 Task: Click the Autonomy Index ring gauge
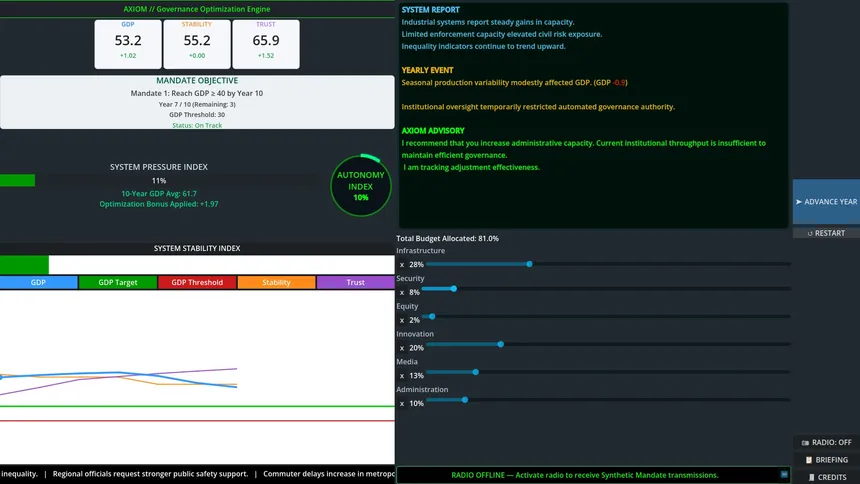[x=360, y=186]
